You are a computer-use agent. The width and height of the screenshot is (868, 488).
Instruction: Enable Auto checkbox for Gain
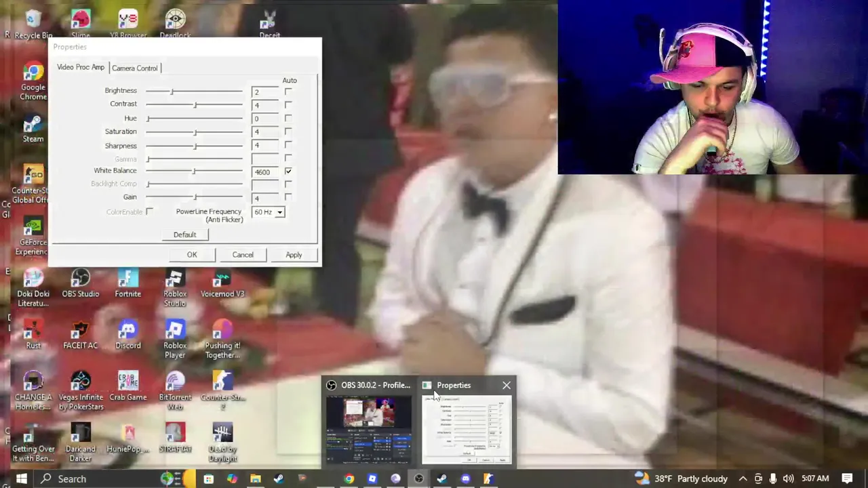(x=288, y=197)
